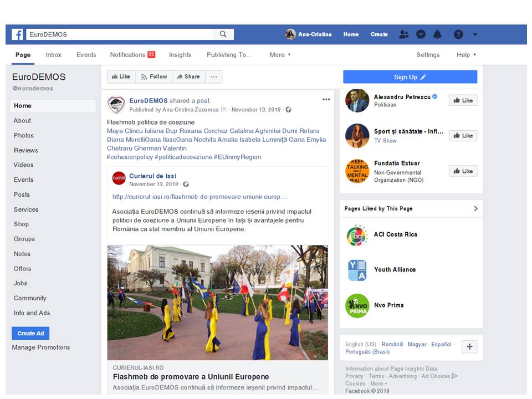Open Services in left sidebar
Image resolution: width=532 pixels, height=399 pixels.
(x=26, y=209)
